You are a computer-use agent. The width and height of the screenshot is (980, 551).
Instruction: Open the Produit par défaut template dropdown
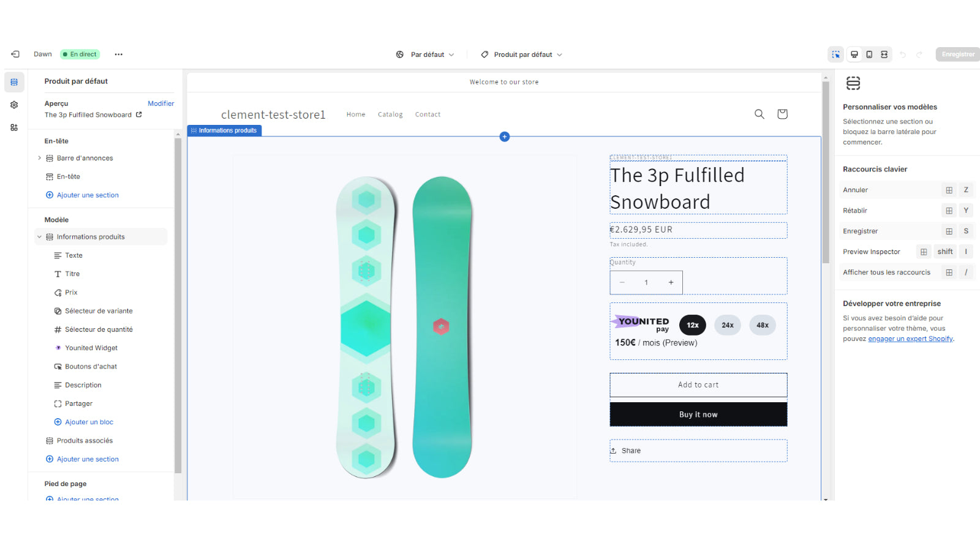coord(522,54)
